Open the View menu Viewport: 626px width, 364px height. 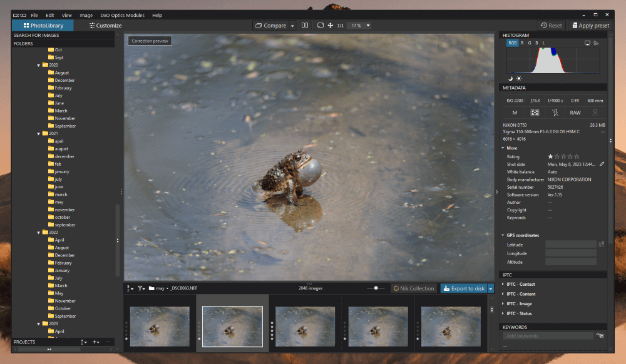[x=67, y=15]
